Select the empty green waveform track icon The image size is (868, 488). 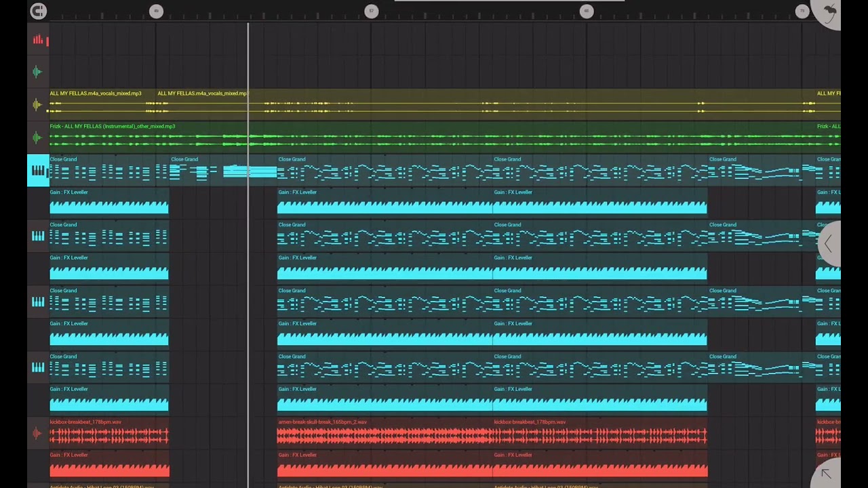(37, 71)
